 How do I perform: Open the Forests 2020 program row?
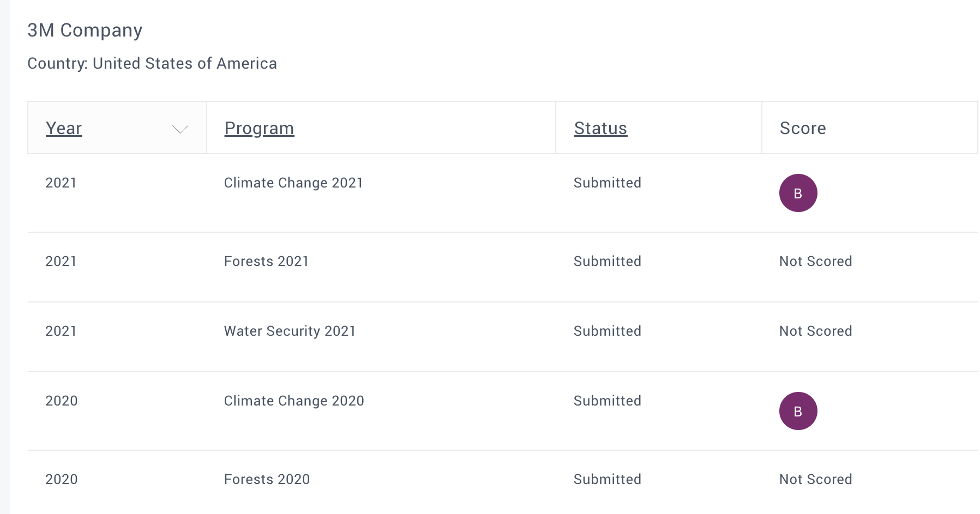coord(267,479)
